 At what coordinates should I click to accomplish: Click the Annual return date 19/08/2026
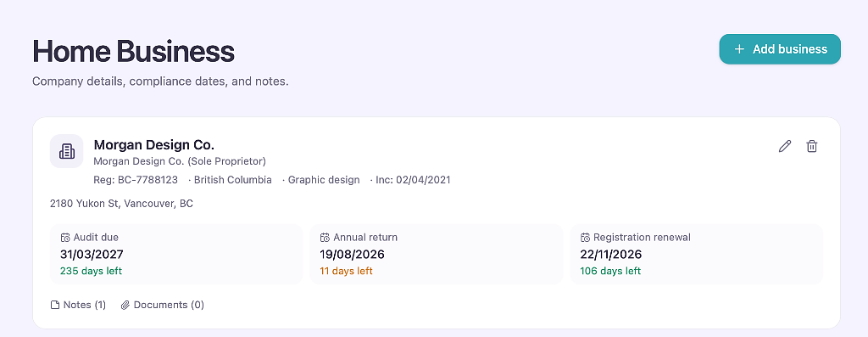point(352,255)
